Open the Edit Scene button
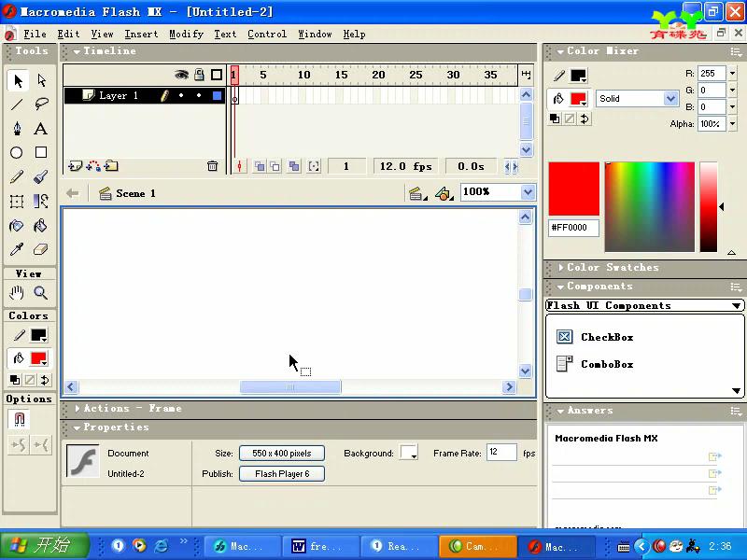 click(x=417, y=193)
